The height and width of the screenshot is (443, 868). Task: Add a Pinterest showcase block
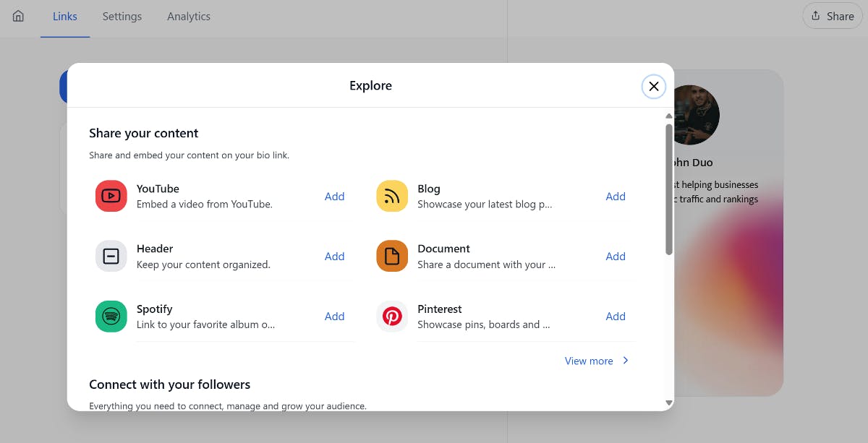(616, 316)
